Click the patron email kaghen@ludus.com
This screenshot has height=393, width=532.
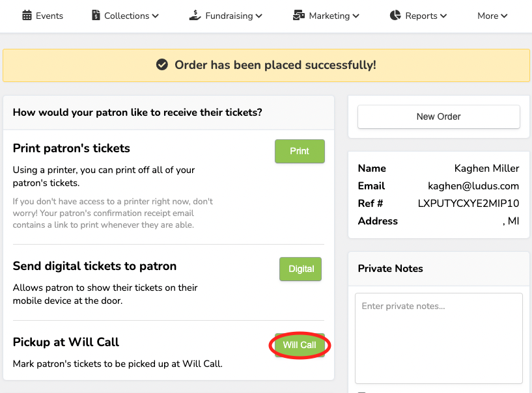473,186
